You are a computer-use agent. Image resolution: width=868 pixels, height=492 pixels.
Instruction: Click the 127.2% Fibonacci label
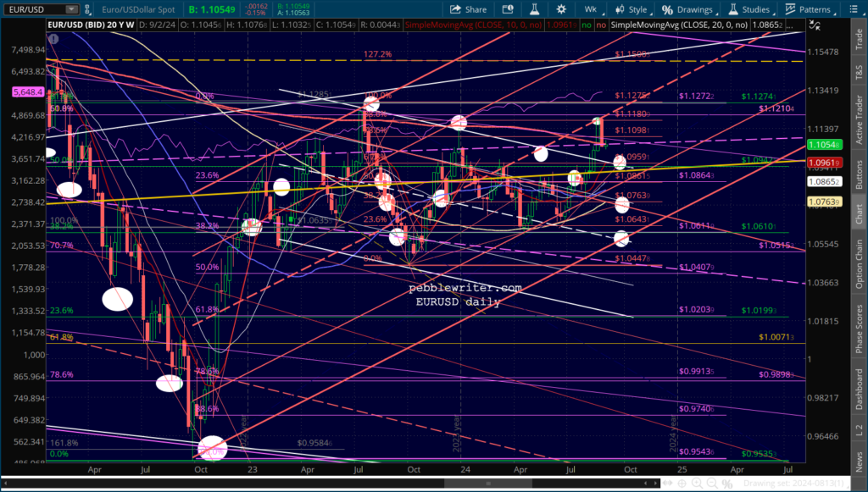coord(378,54)
